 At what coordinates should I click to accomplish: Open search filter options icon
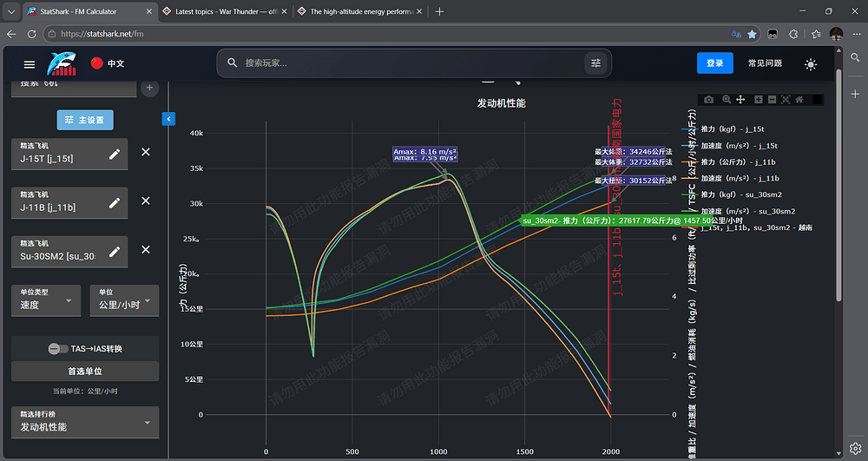(x=595, y=63)
